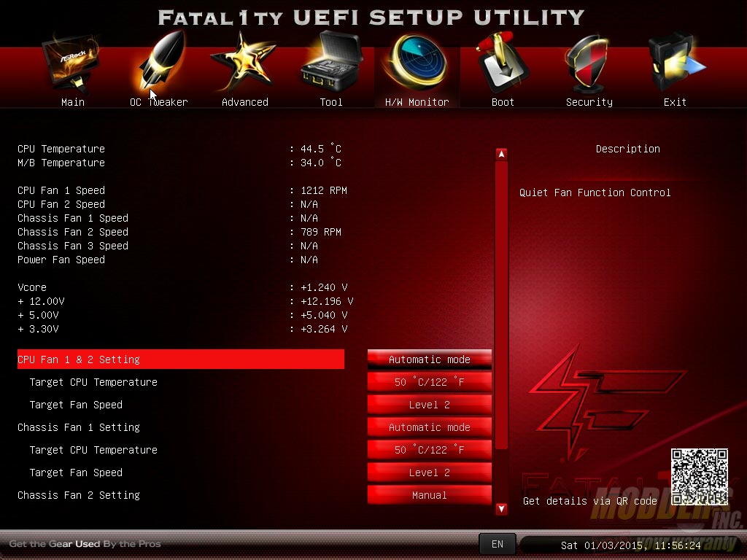Image resolution: width=747 pixels, height=560 pixels.
Task: Click the QR code image
Action: [x=700, y=477]
